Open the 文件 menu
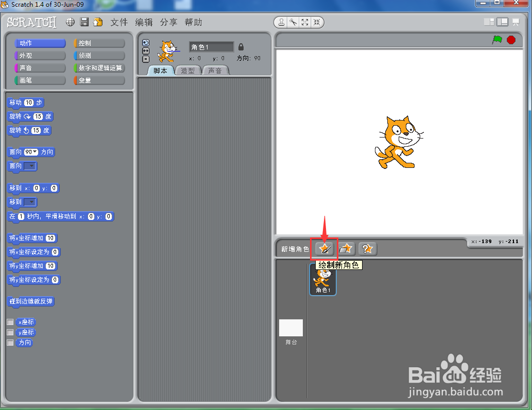 (119, 22)
